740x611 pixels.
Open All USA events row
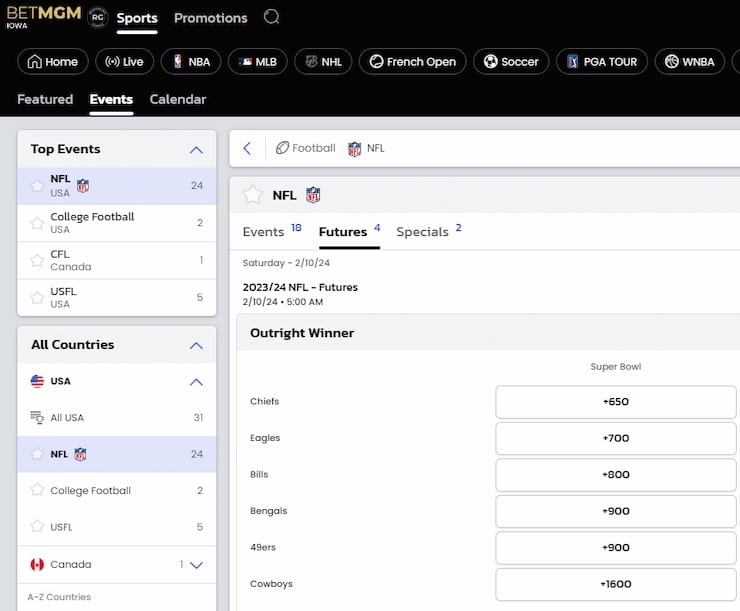click(117, 418)
